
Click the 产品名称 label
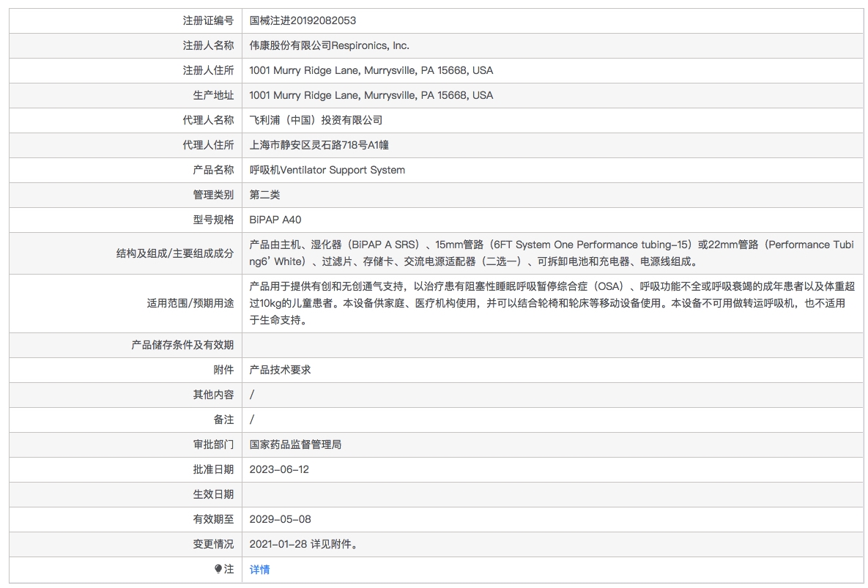coord(213,170)
